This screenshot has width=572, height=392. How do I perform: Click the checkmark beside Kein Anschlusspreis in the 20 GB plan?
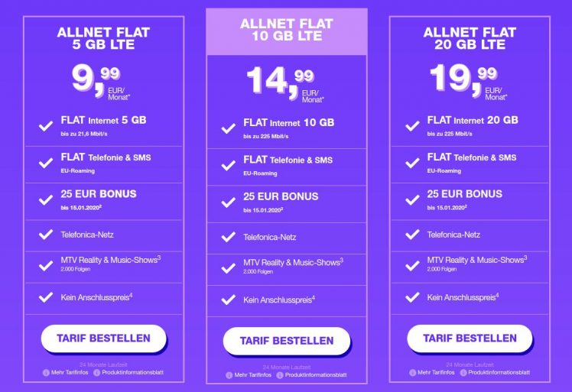point(411,297)
